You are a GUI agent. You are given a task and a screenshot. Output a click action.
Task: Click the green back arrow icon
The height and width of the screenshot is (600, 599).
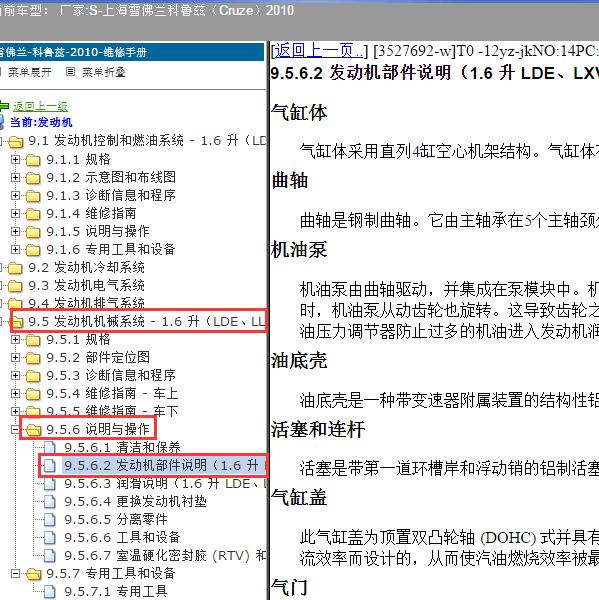click(4, 106)
